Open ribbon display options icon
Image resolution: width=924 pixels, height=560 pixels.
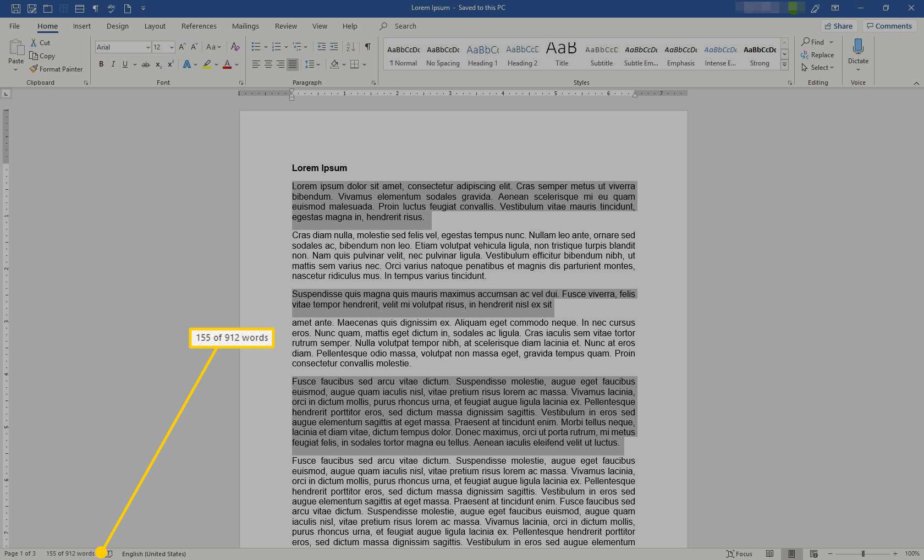pos(835,8)
